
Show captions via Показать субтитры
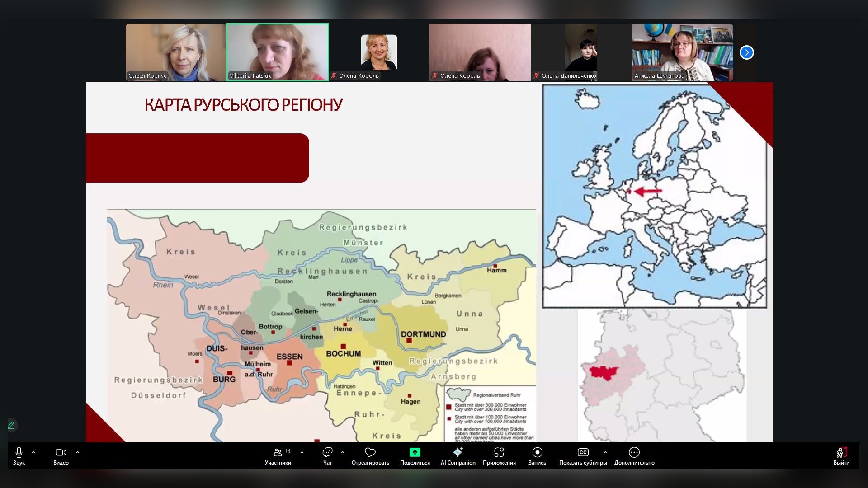pyautogui.click(x=583, y=453)
